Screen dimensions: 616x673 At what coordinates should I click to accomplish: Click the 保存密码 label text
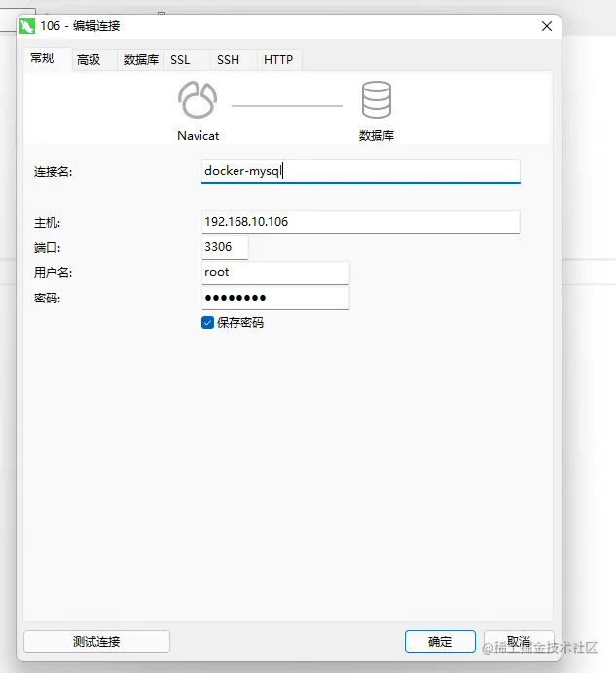(240, 322)
